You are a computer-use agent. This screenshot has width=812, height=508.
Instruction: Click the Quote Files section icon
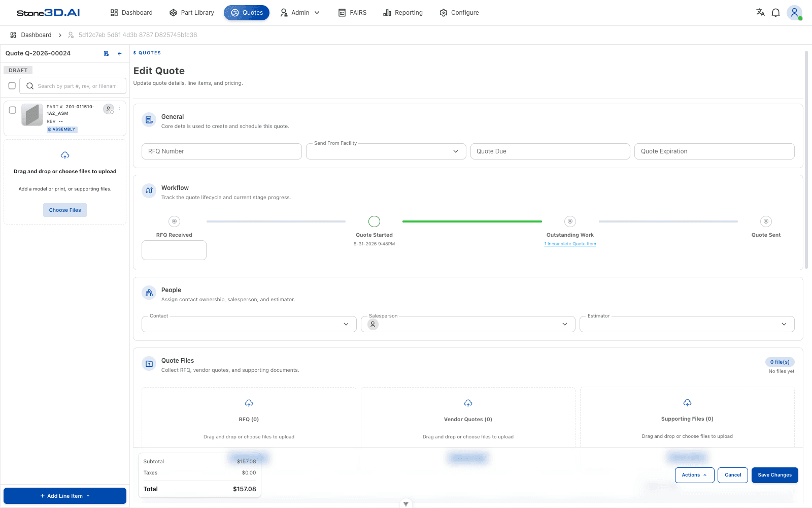(x=149, y=364)
